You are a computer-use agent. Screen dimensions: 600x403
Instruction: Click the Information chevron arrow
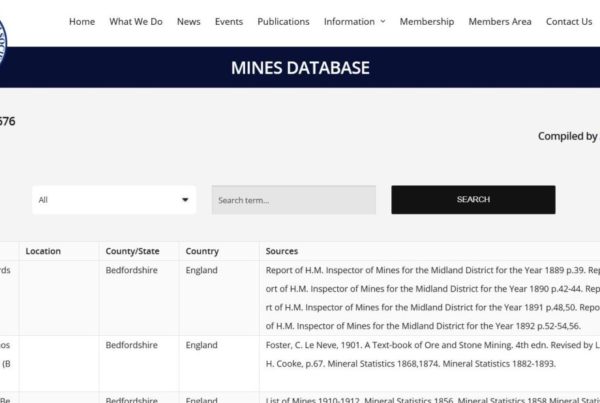[x=383, y=22]
